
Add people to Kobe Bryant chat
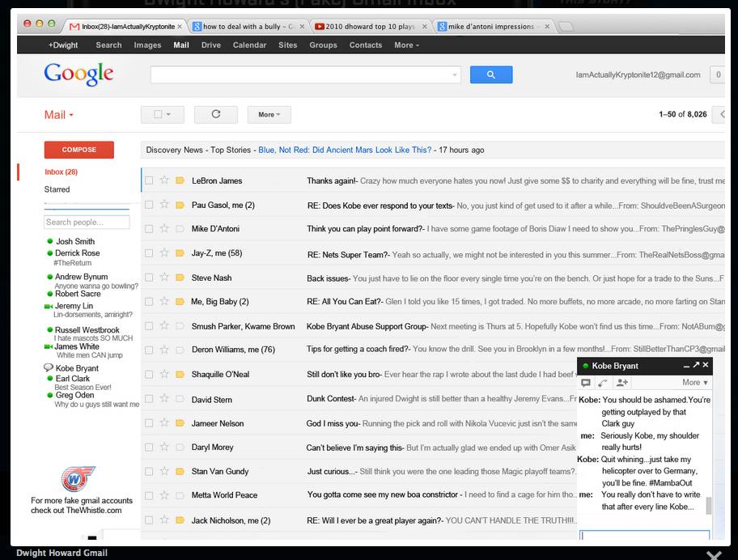[622, 383]
